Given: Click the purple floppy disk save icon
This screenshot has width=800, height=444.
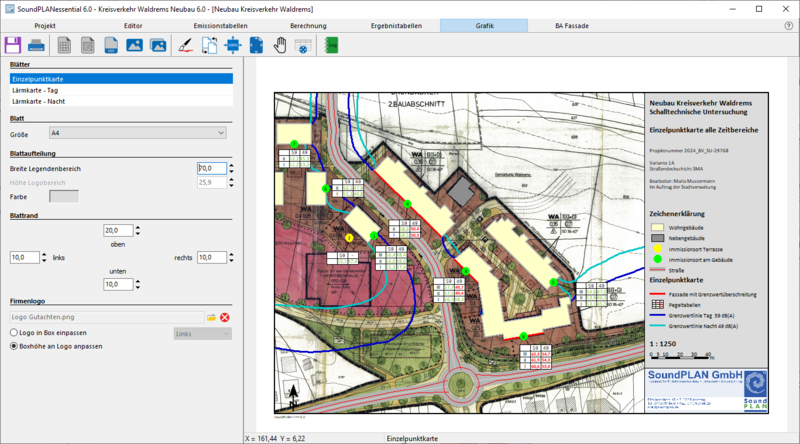Looking at the screenshot, I should pos(13,45).
